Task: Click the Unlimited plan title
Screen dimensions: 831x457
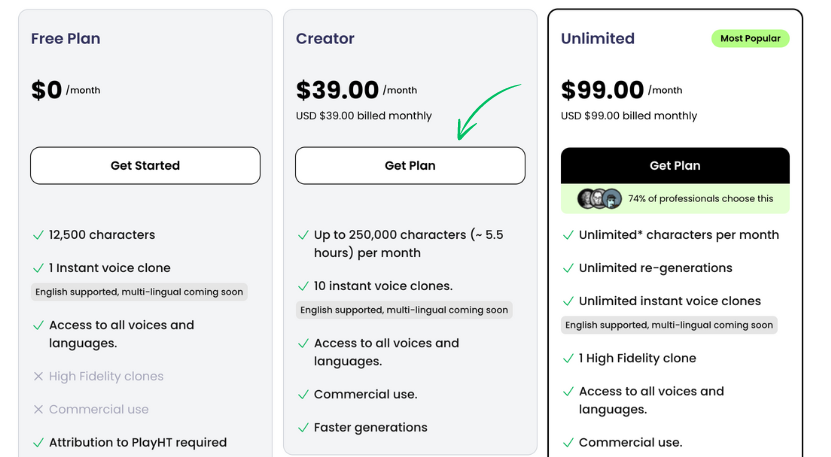Action: (x=598, y=39)
